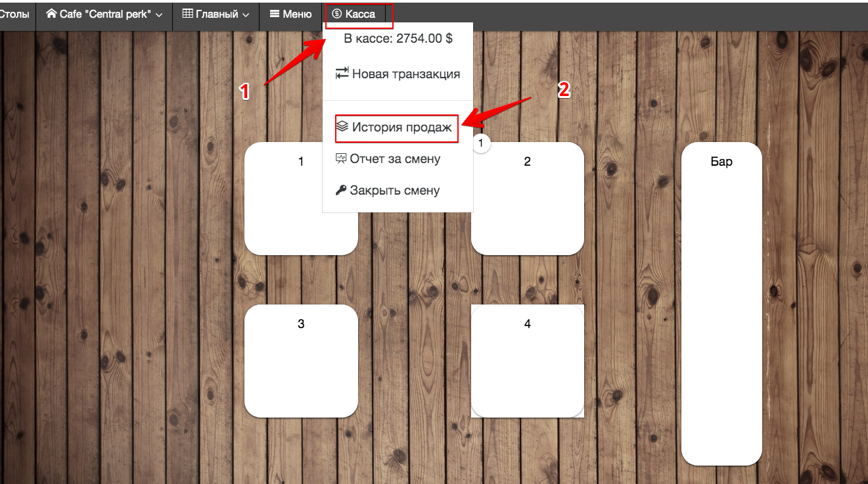Select the История продаж menu entry text
The width and height of the screenshot is (868, 484).
click(401, 127)
